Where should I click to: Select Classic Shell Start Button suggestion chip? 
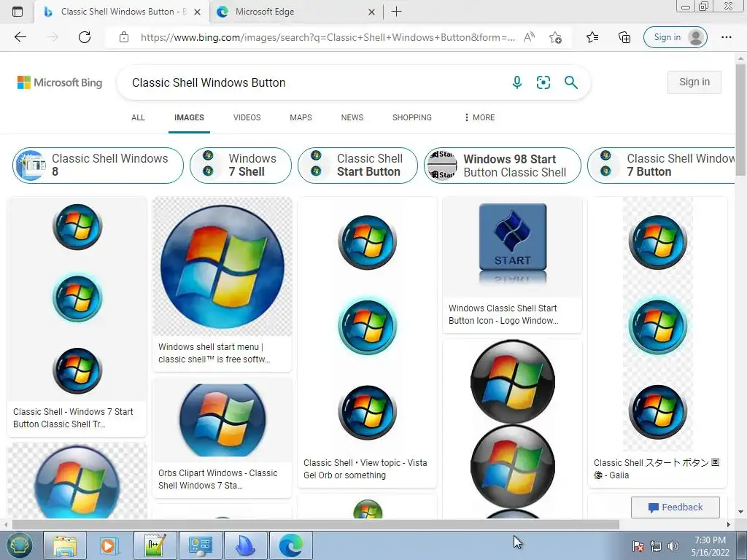357,166
